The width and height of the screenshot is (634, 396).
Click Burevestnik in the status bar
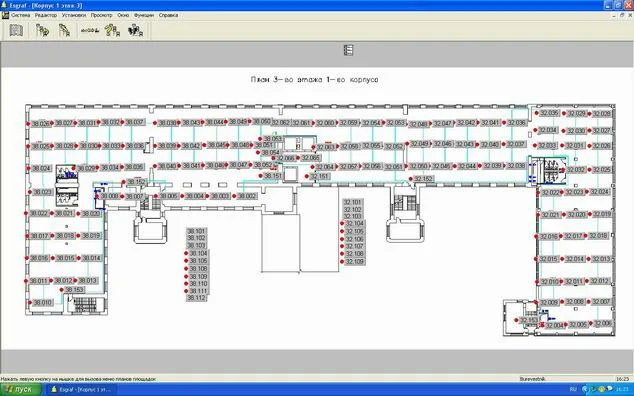click(533, 379)
